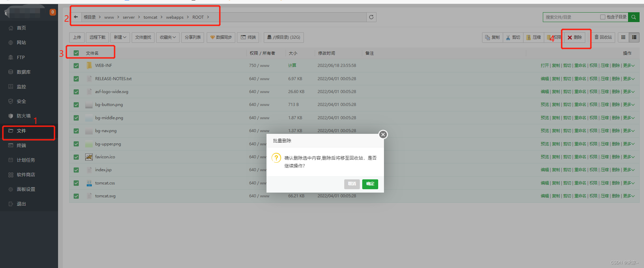
Task: Refresh the current directory listing
Action: point(371,17)
